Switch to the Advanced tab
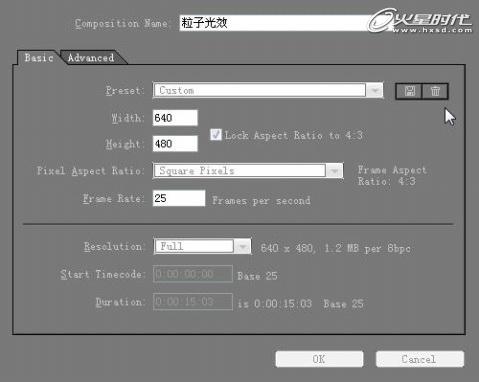 91,58
